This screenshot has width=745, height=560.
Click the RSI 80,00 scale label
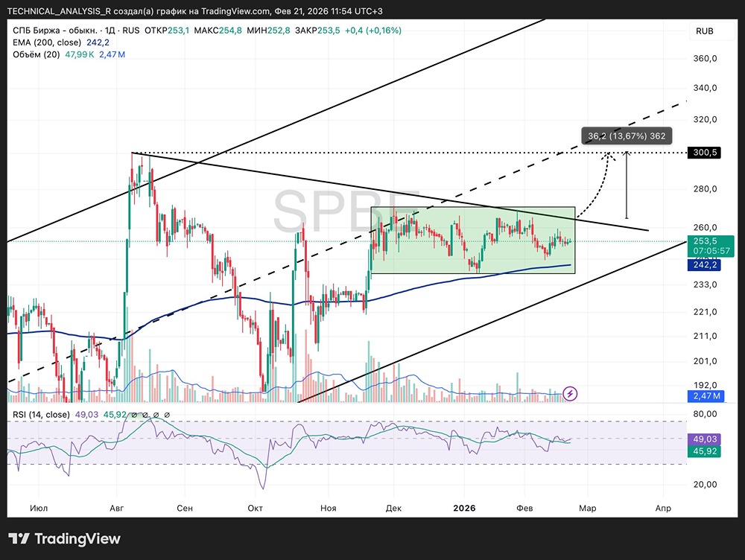click(705, 414)
